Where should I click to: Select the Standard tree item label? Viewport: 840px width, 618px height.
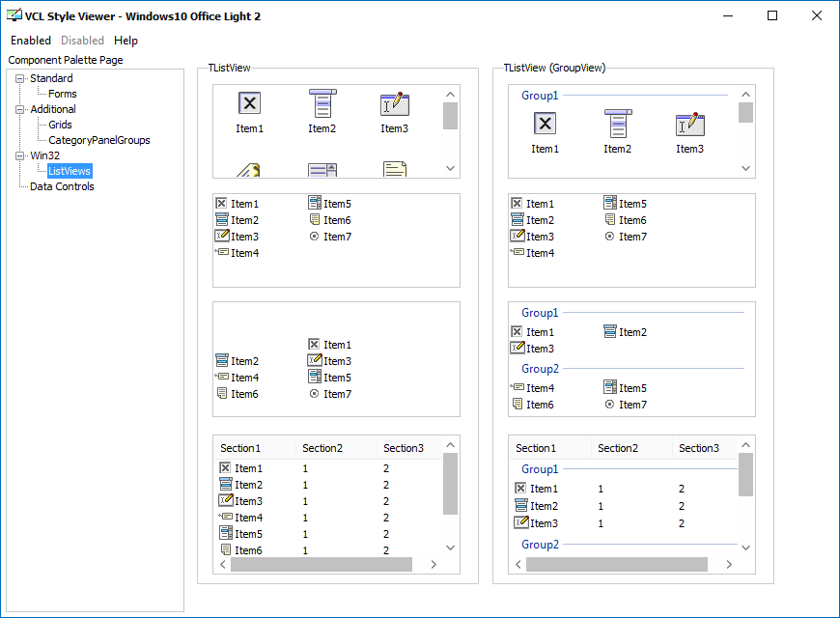coord(51,78)
